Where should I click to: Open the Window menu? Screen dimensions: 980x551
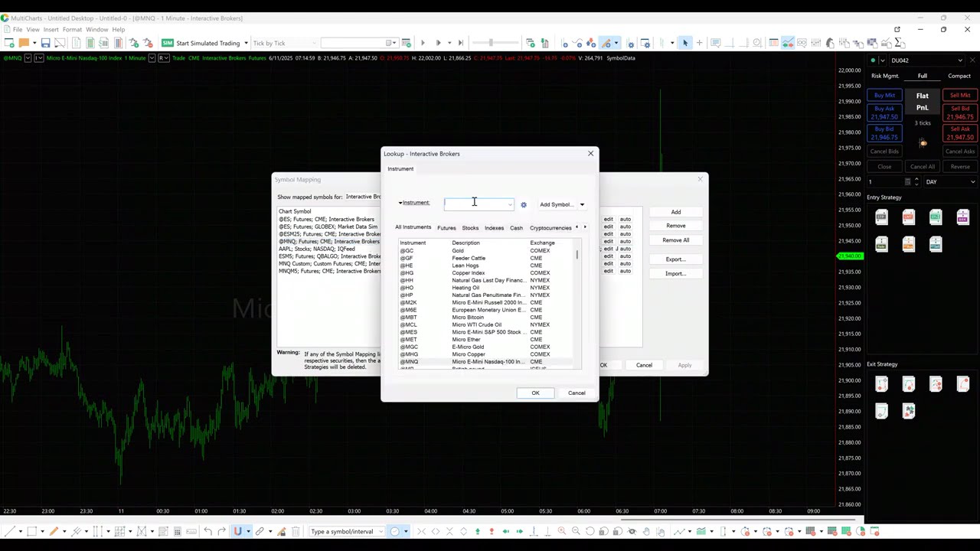click(97, 30)
